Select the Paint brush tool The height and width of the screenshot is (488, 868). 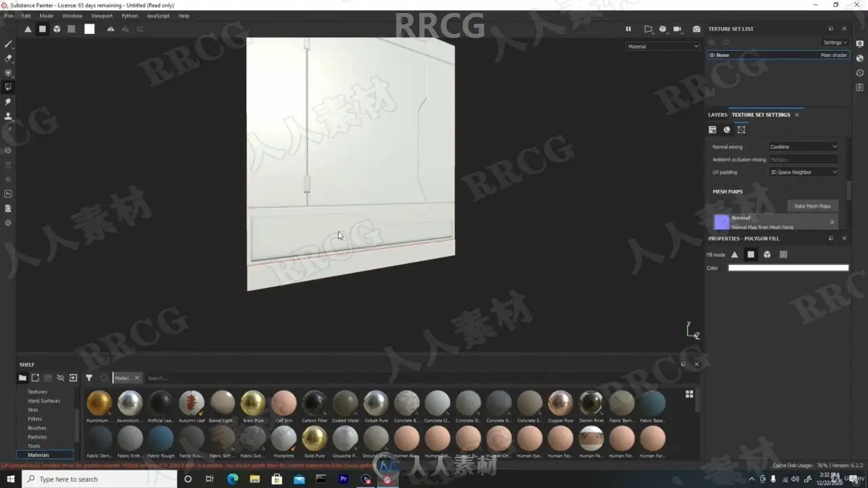(8, 43)
